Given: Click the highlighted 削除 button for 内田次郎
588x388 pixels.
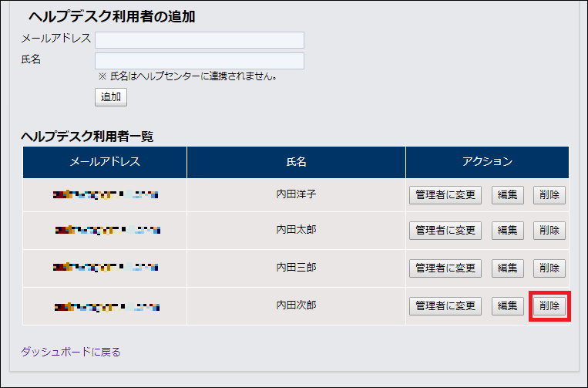Looking at the screenshot, I should 549,306.
